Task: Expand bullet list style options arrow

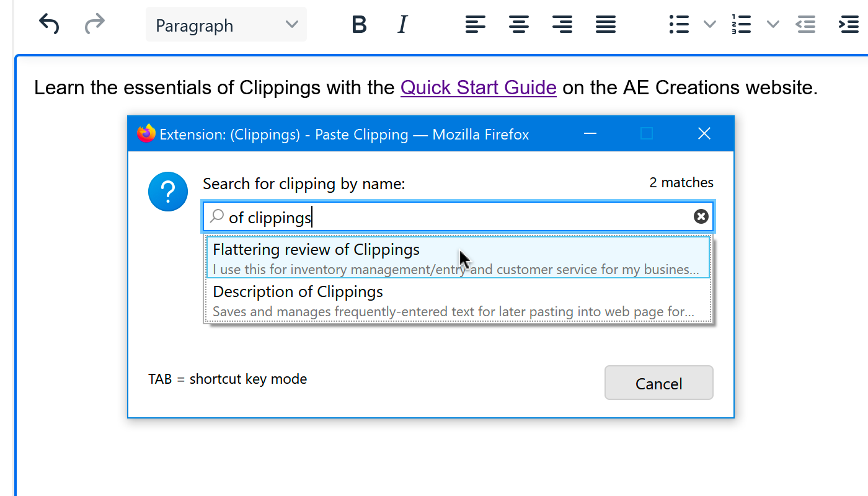Action: coord(710,25)
